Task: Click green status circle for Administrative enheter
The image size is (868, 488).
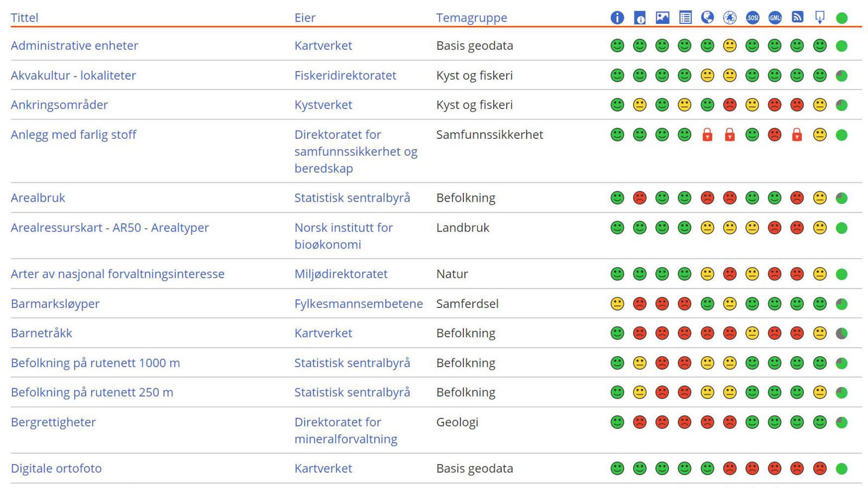Action: pos(841,46)
